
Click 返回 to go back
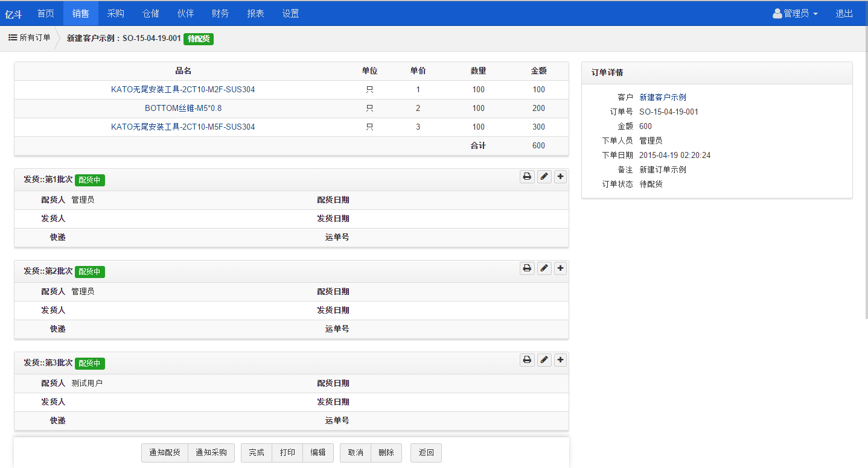tap(426, 453)
